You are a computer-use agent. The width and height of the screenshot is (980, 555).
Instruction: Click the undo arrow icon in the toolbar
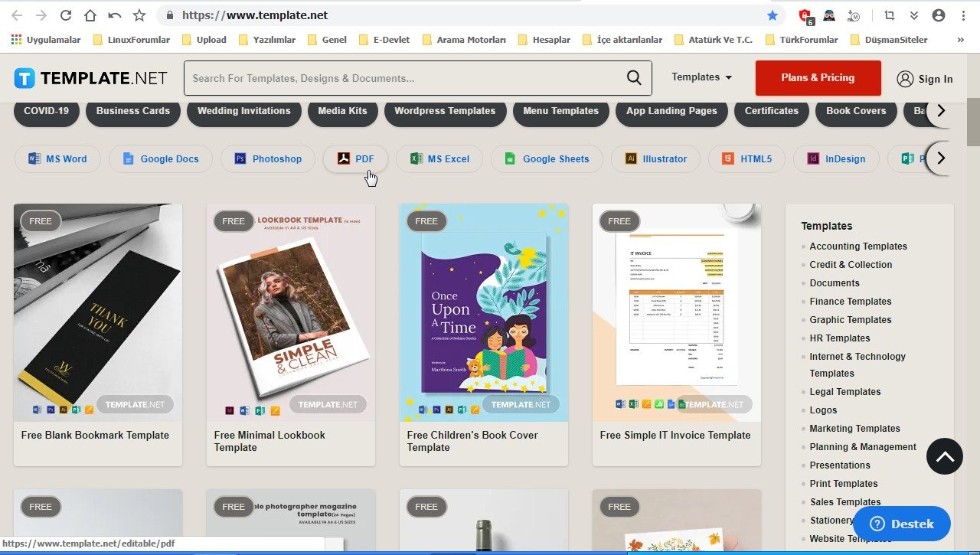click(x=115, y=15)
